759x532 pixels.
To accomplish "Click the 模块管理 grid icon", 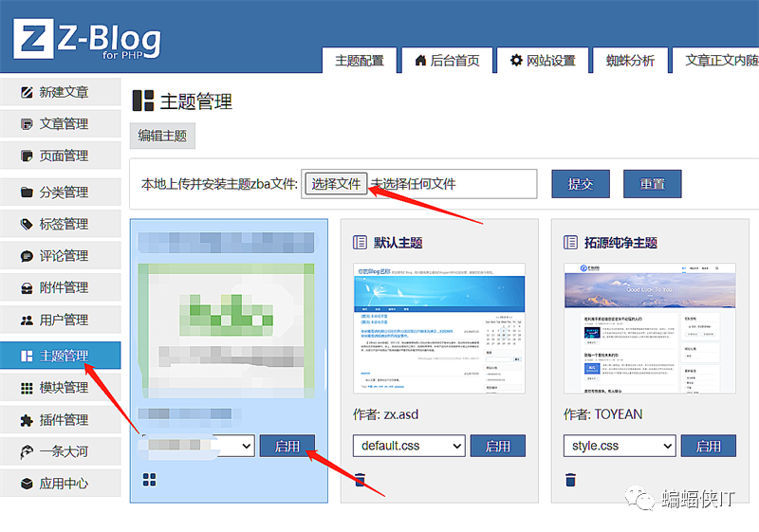I will pos(27,388).
